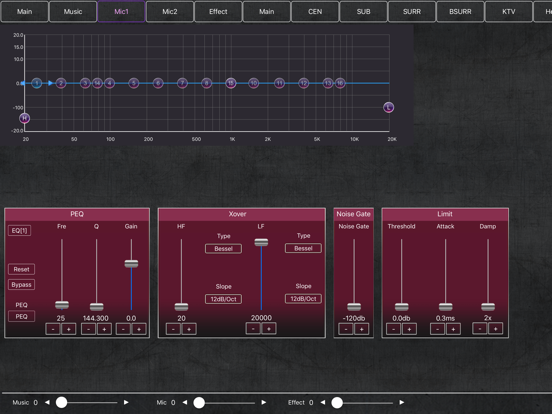Click the Music volume slider knob
The height and width of the screenshot is (414, 552).
point(62,402)
